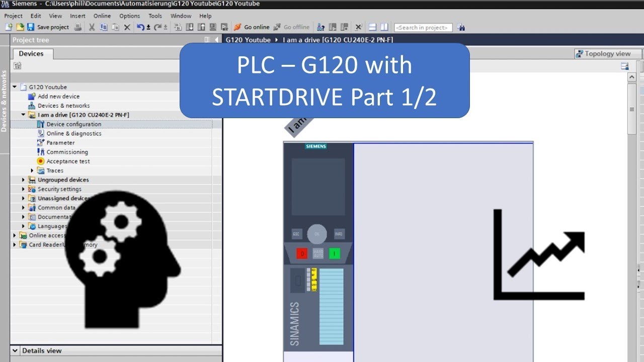
Task: Select Add new device in tree
Action: [x=54, y=96]
